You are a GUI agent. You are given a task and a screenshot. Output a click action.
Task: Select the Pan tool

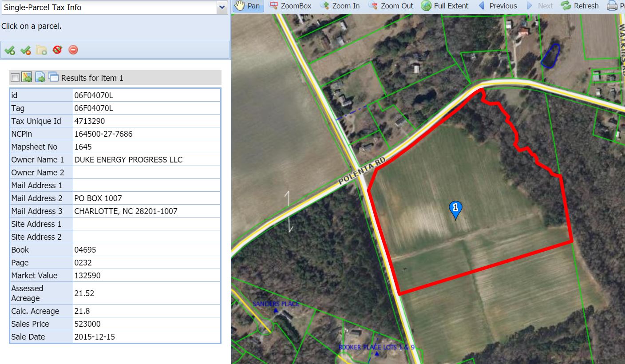tap(247, 6)
